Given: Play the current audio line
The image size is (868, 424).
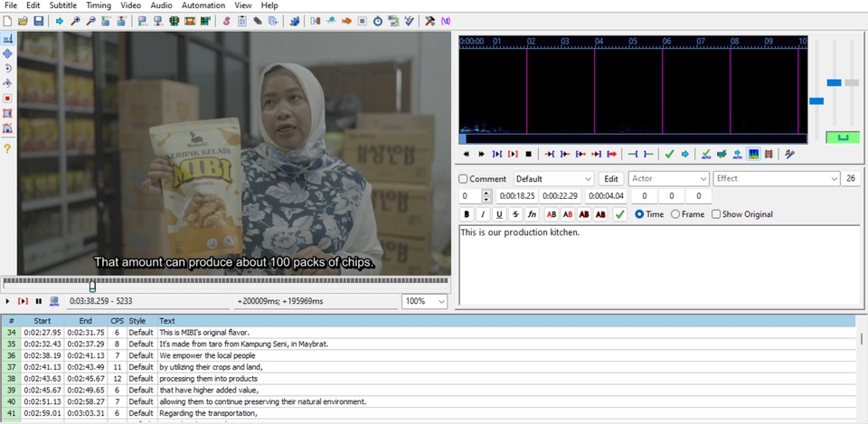Looking at the screenshot, I should (x=513, y=154).
